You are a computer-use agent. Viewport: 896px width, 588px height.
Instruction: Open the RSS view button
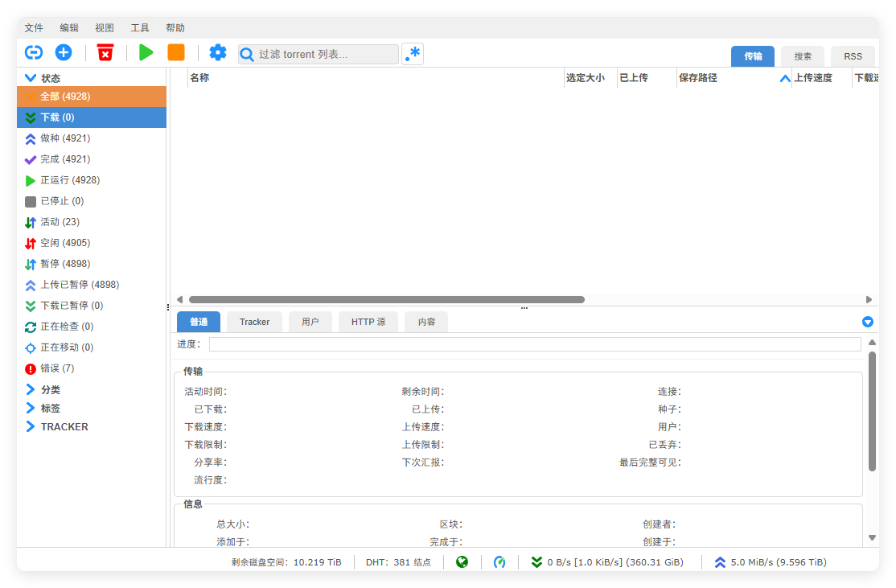[853, 56]
